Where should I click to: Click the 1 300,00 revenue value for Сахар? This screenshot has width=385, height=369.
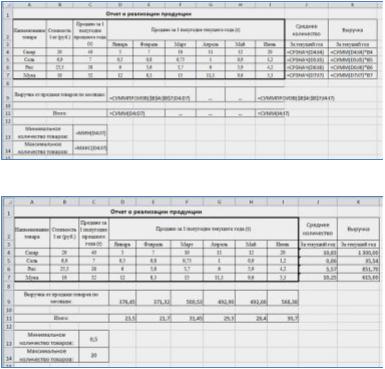pyautogui.click(x=358, y=253)
